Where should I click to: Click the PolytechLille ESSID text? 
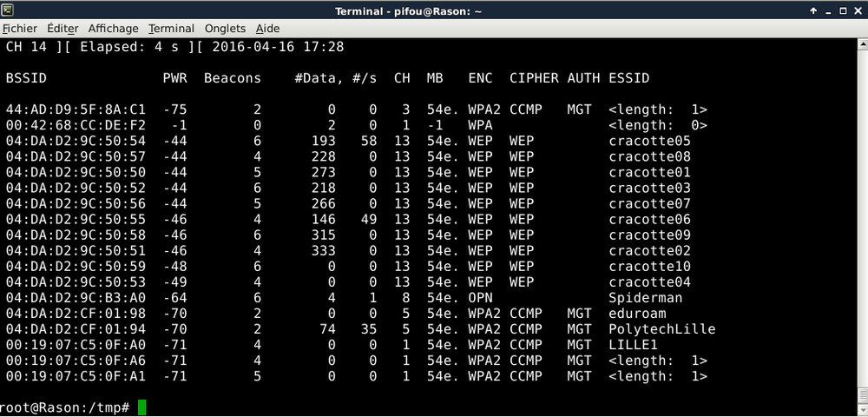point(662,329)
